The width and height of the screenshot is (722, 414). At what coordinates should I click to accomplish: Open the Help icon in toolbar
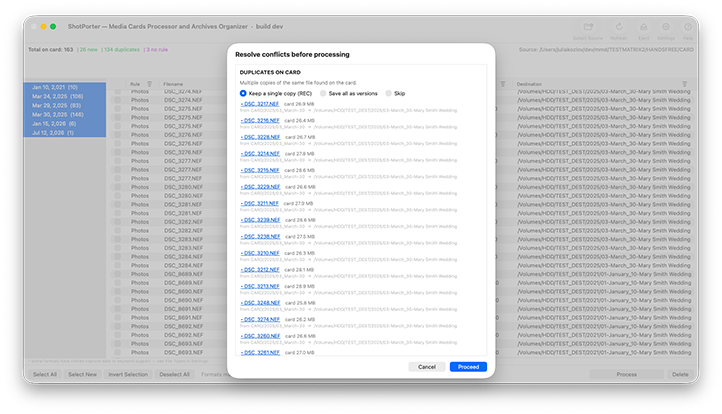point(688,27)
